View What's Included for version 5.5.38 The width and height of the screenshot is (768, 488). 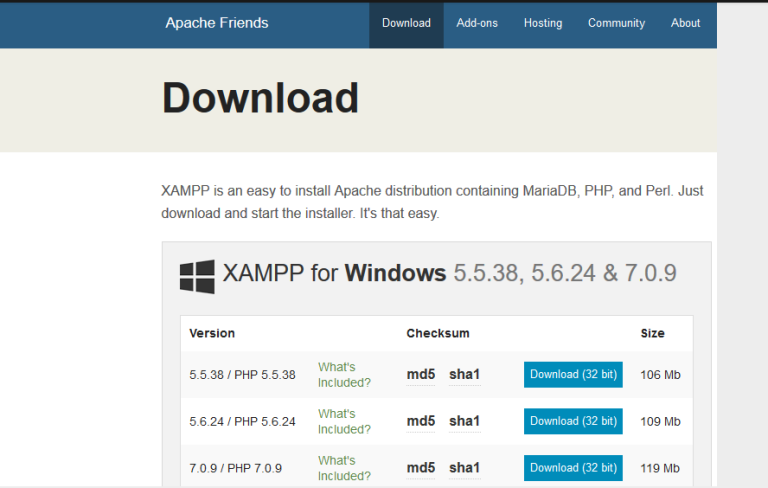click(x=344, y=375)
